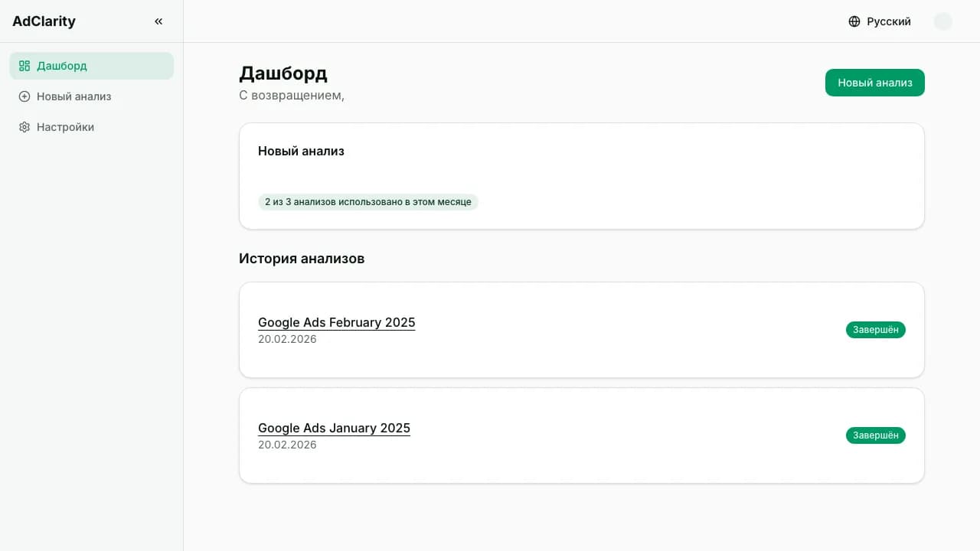Click the globe icon beside Русский
Image resolution: width=980 pixels, height=551 pixels.
pyautogui.click(x=854, y=21)
